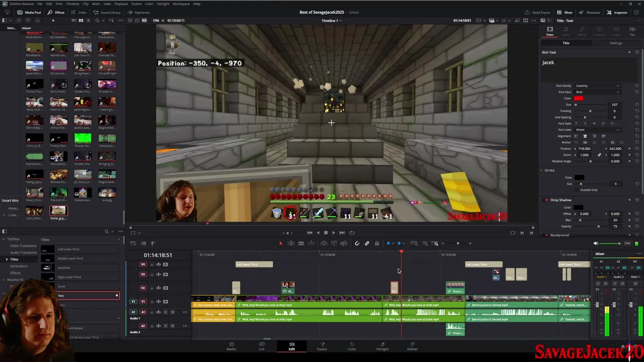Solo audio track A1 with S button
Viewport: 644px width, 362px height.
[x=166, y=312]
